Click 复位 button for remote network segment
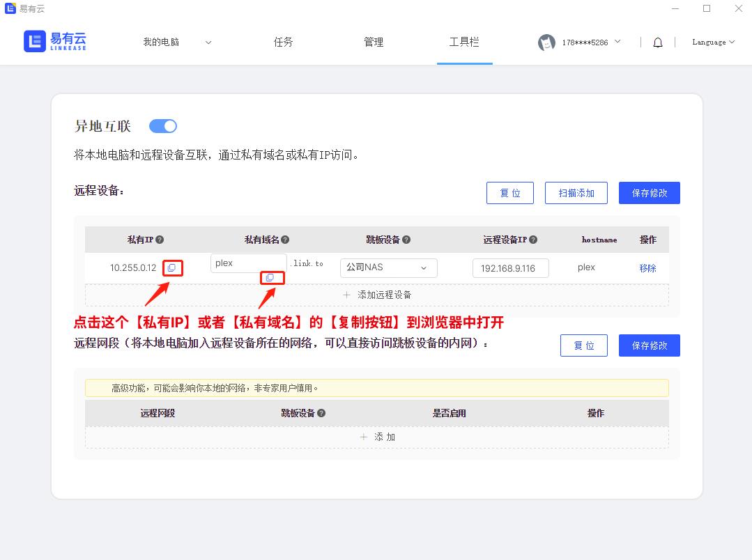 click(x=583, y=345)
